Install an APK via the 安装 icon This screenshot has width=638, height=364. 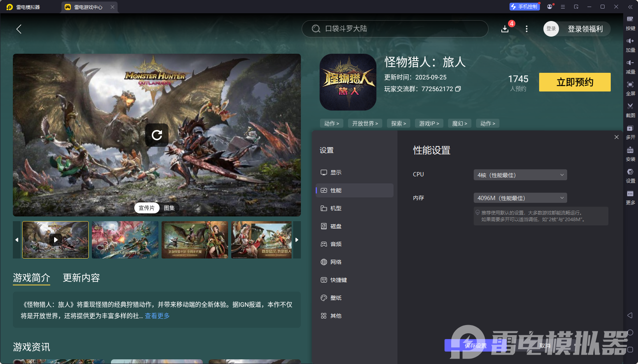tap(631, 153)
